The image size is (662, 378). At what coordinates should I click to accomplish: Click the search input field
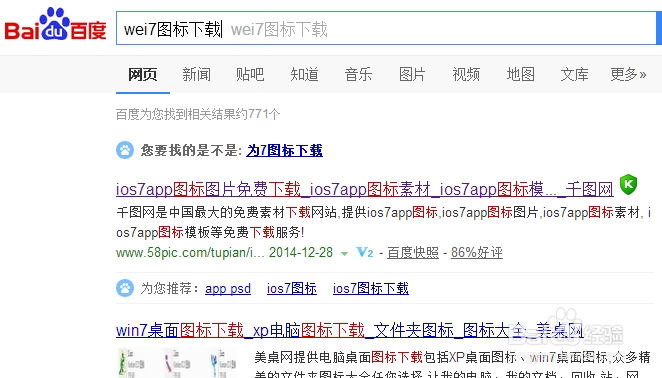[386, 28]
